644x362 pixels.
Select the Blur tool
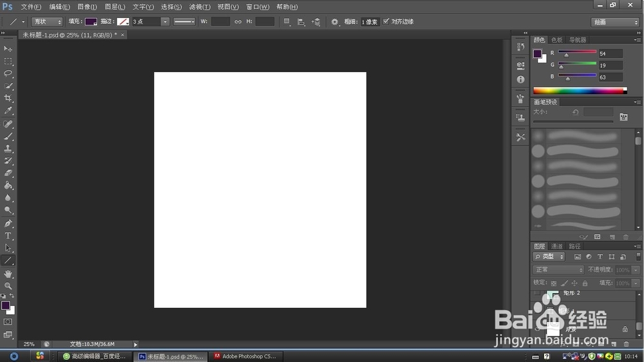point(8,198)
